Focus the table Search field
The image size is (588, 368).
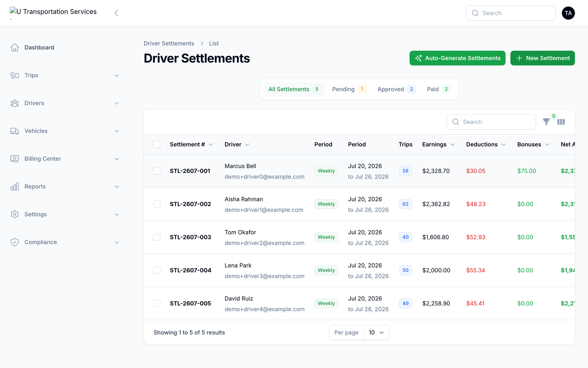tap(491, 122)
